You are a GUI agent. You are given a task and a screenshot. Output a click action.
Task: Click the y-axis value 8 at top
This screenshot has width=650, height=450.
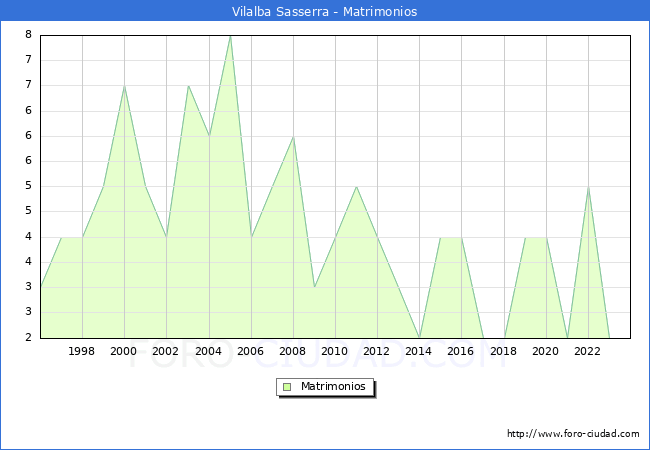28,34
